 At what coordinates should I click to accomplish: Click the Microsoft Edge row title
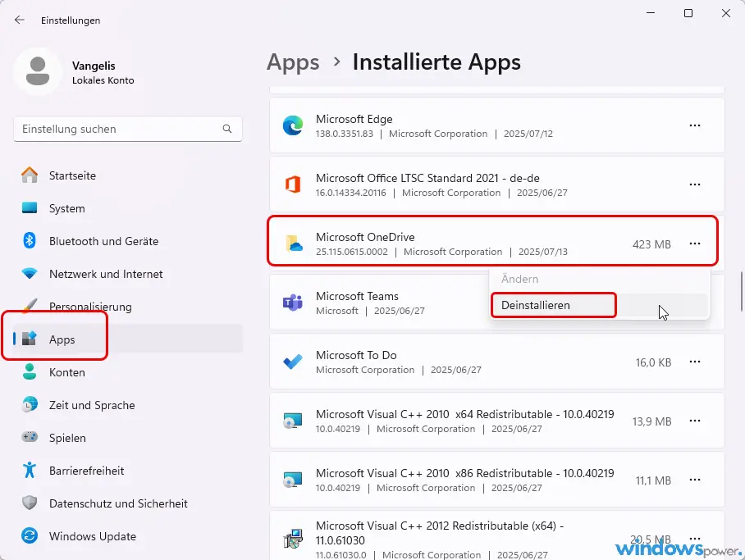(x=354, y=119)
